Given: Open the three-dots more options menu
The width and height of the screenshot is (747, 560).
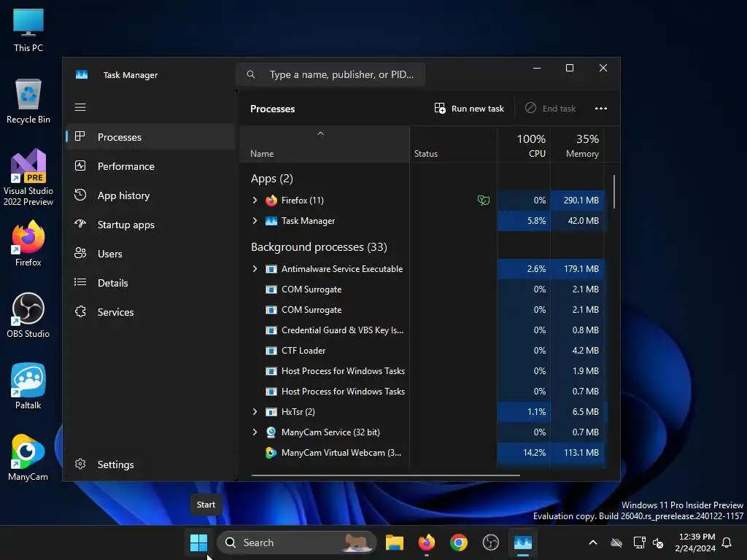Looking at the screenshot, I should (601, 109).
